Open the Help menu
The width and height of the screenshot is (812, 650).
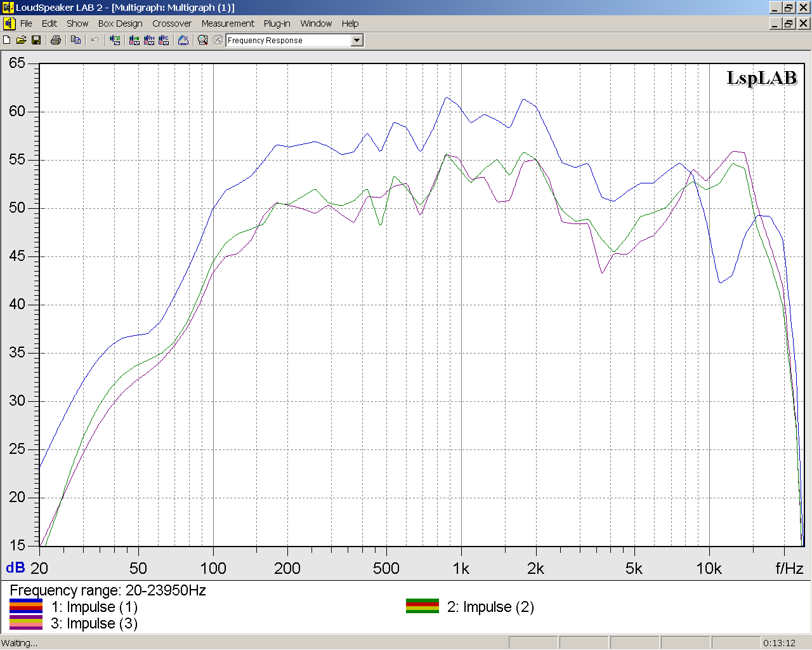(350, 23)
